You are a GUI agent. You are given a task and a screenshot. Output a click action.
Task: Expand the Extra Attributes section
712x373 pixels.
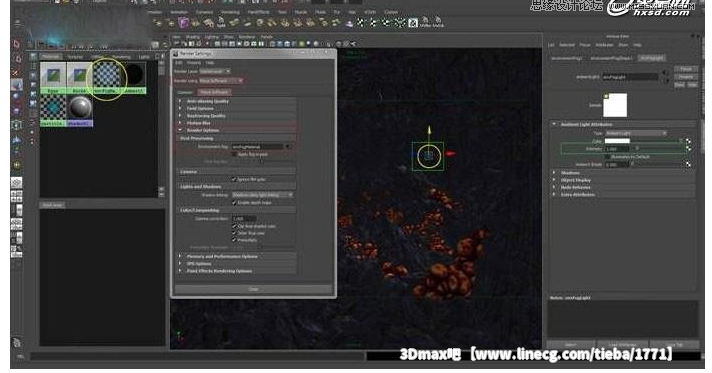(623, 195)
